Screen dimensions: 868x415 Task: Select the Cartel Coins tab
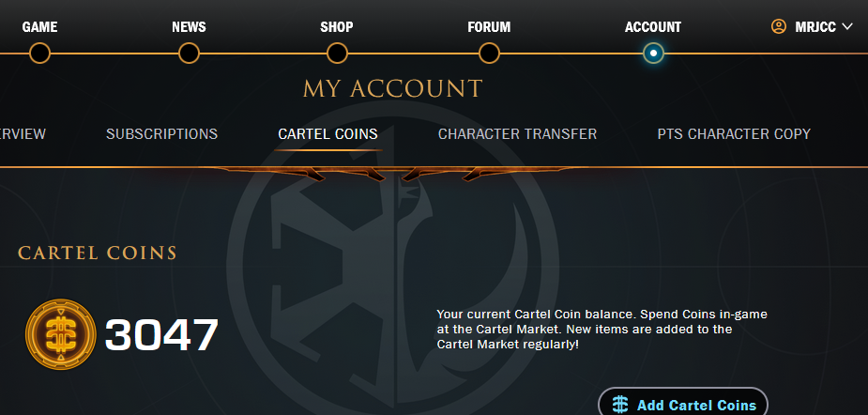(327, 134)
